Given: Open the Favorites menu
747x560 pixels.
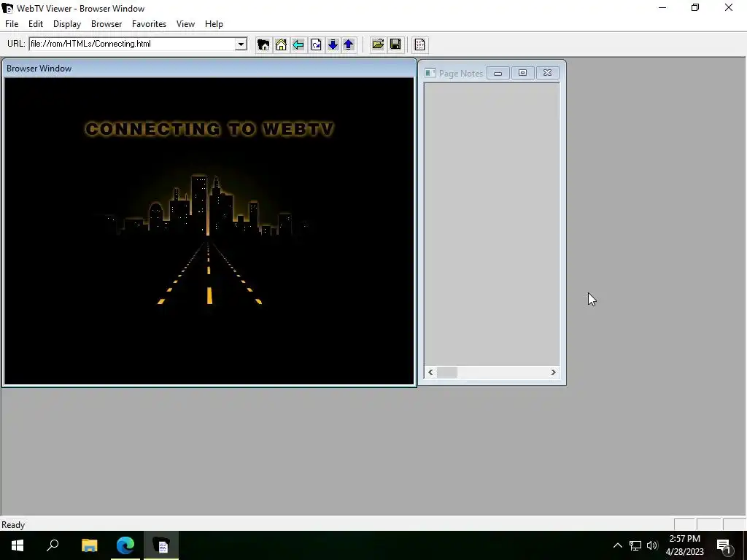Looking at the screenshot, I should point(149,24).
